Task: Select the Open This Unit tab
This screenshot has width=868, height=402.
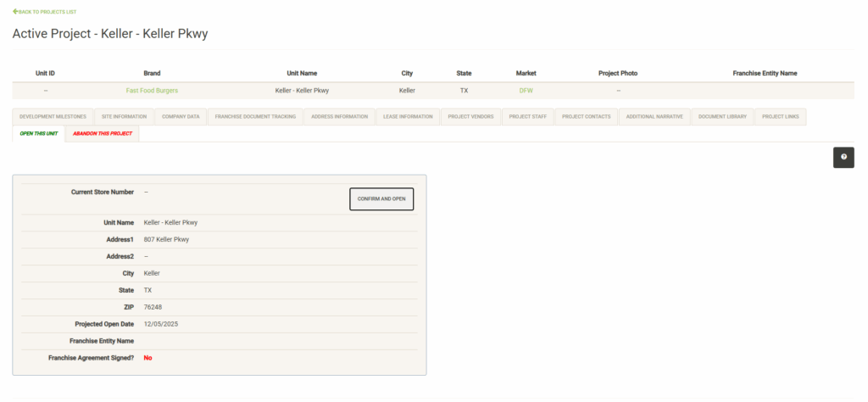Action: pyautogui.click(x=39, y=133)
